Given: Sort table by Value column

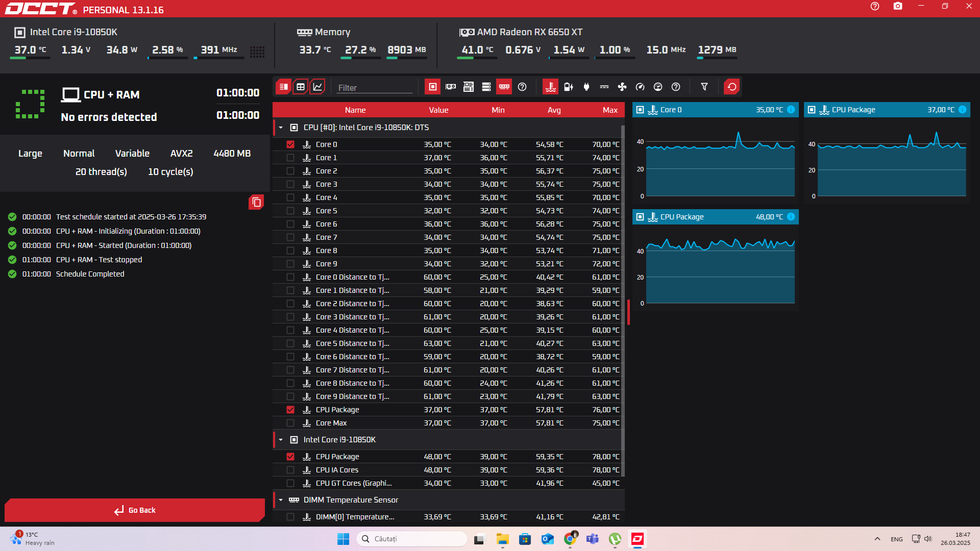Looking at the screenshot, I should pyautogui.click(x=438, y=110).
